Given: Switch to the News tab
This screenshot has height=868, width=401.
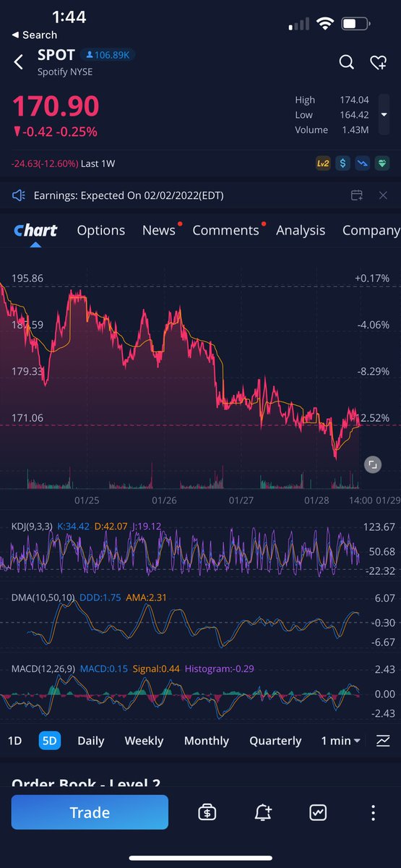Looking at the screenshot, I should coord(159,231).
